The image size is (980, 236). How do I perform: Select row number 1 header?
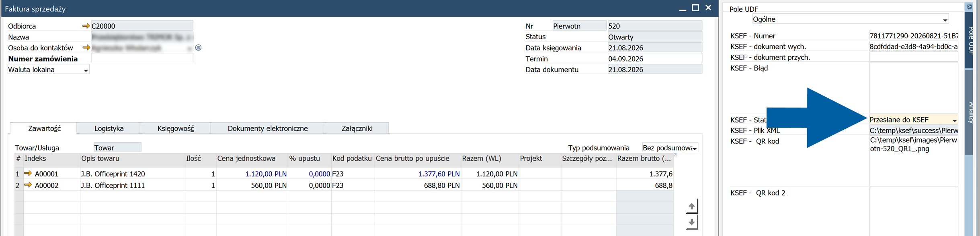pyautogui.click(x=19, y=174)
